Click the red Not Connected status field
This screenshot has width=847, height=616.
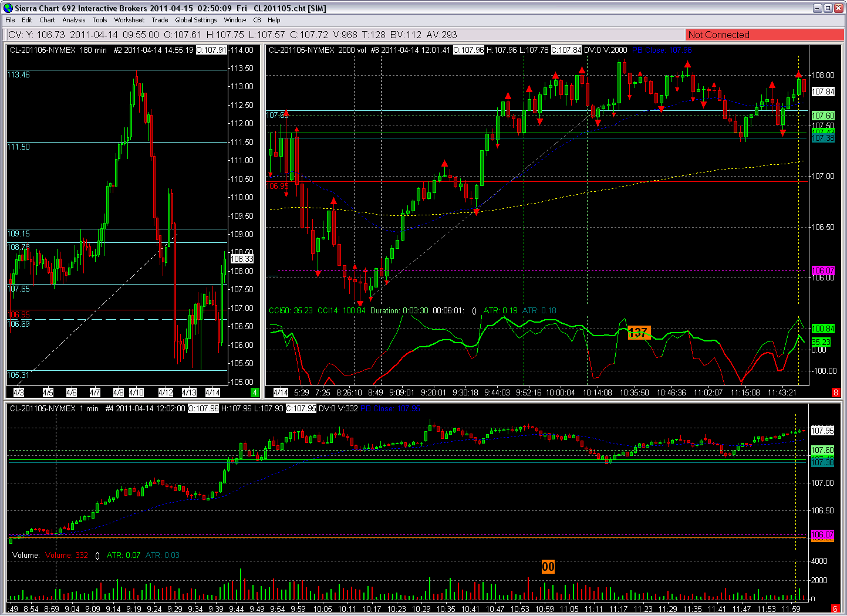(764, 35)
